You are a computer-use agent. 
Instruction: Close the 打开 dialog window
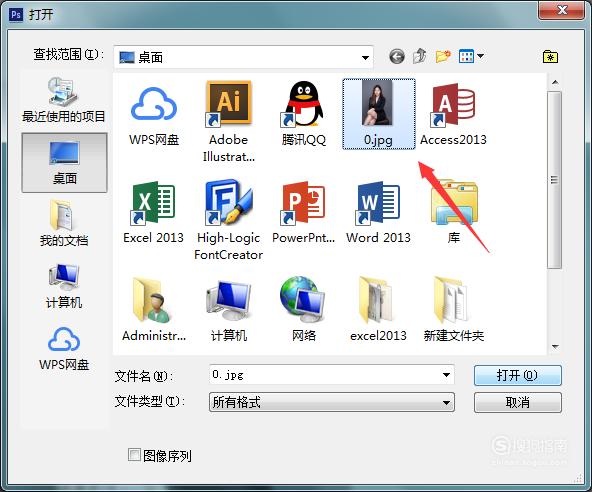point(562,10)
